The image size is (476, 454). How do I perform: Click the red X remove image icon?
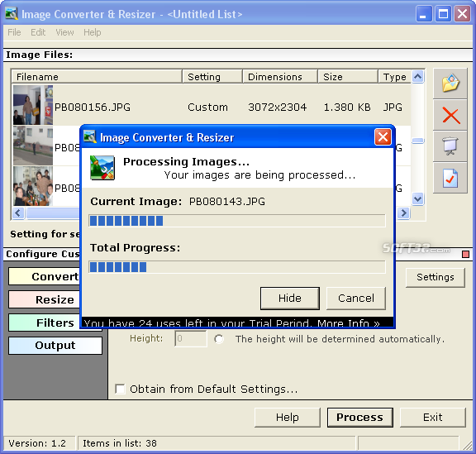pos(450,115)
